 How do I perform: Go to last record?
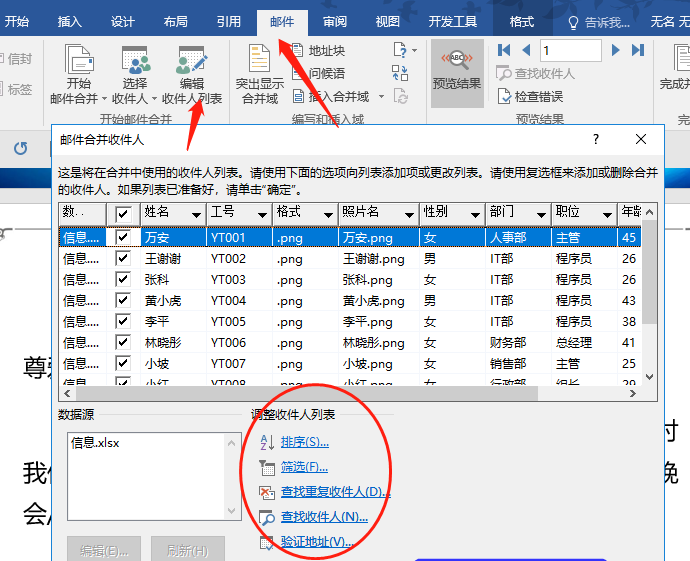(638, 50)
